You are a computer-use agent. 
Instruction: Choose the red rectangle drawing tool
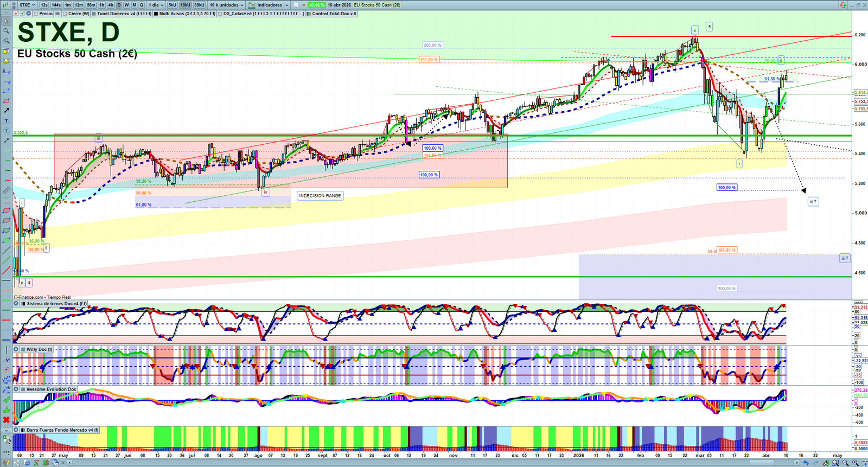pyautogui.click(x=7, y=101)
